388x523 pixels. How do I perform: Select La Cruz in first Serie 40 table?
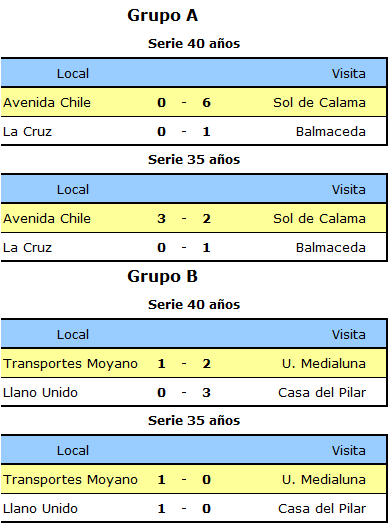click(27, 132)
